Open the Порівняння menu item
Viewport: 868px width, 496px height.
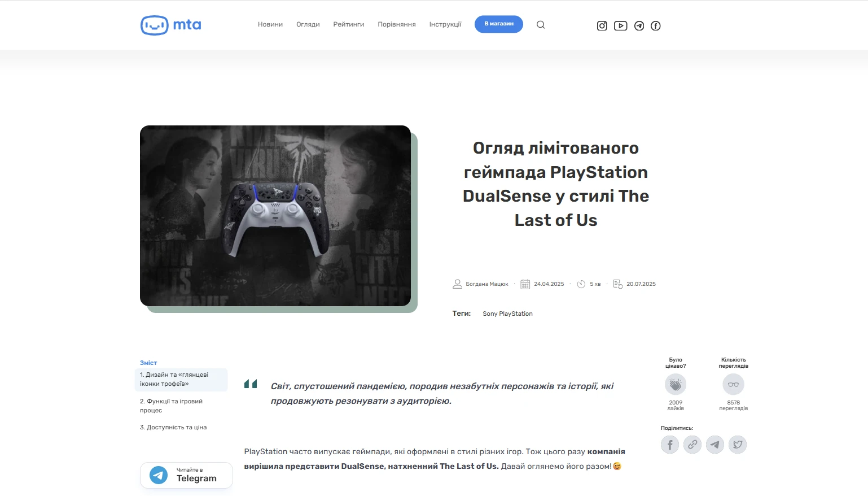coord(397,25)
